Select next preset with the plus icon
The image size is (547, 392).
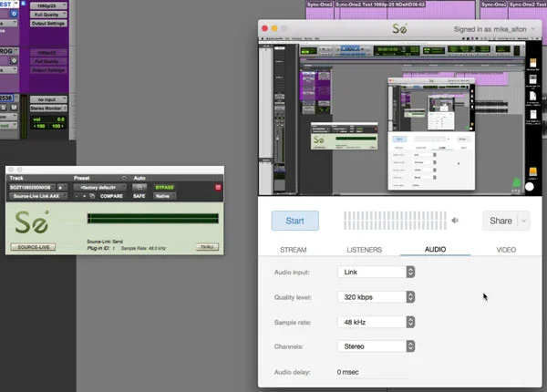coord(84,196)
